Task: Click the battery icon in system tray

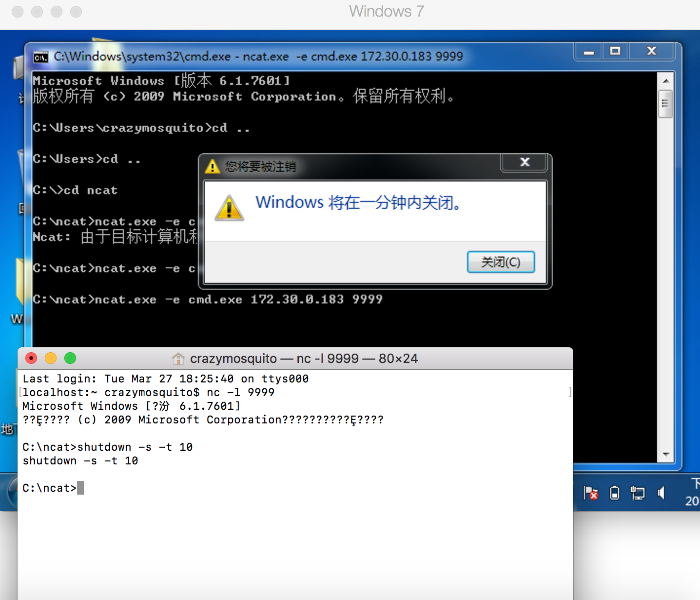Action: coord(615,493)
